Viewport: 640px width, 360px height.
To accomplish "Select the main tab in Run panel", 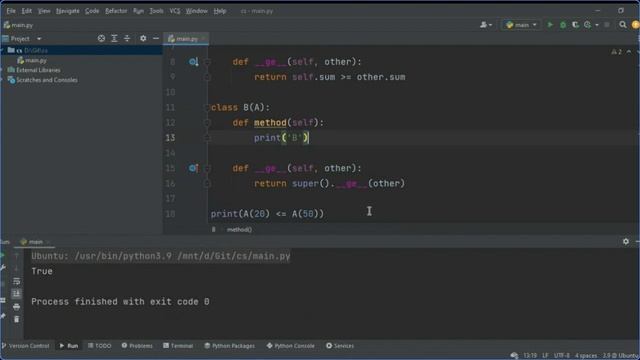I will (x=34, y=242).
